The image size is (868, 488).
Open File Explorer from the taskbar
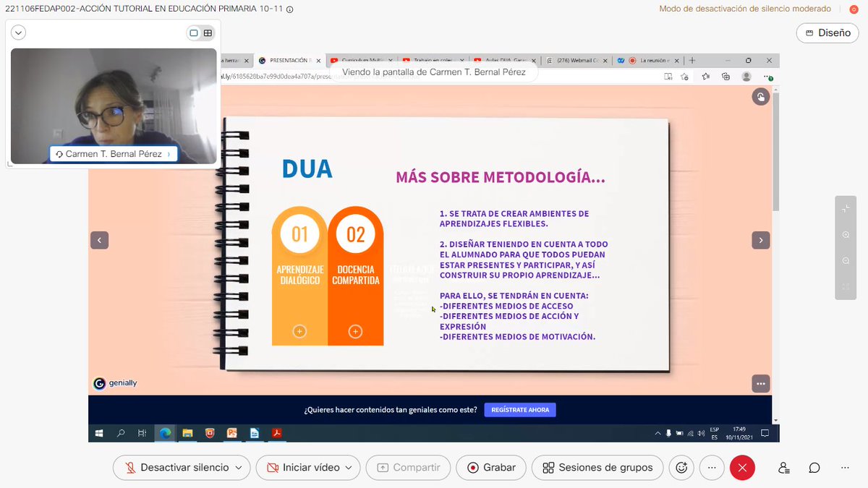click(187, 433)
